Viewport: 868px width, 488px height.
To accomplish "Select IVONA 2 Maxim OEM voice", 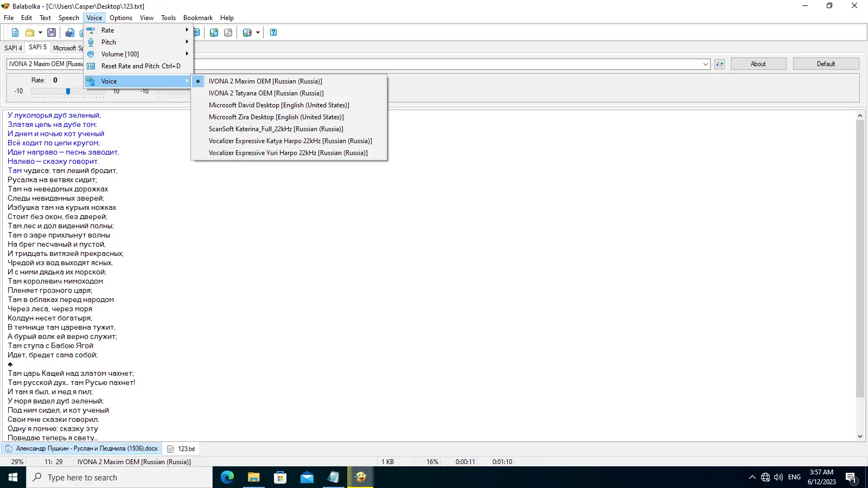I will pos(289,81).
